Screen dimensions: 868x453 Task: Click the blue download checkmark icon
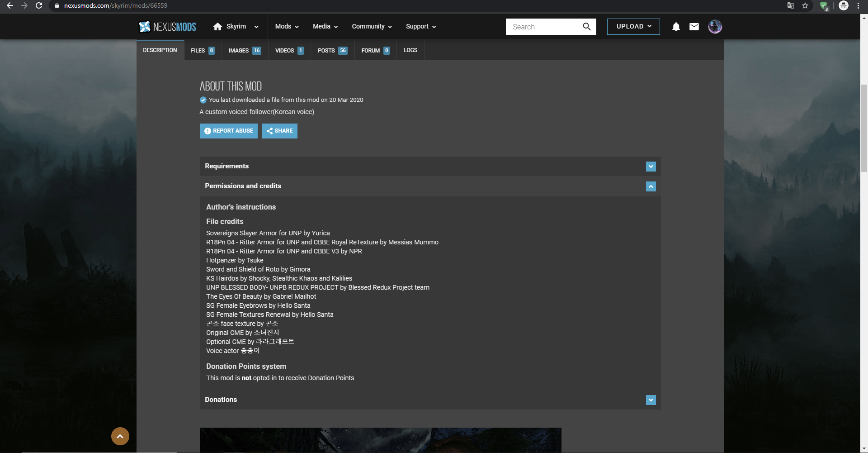coord(203,100)
